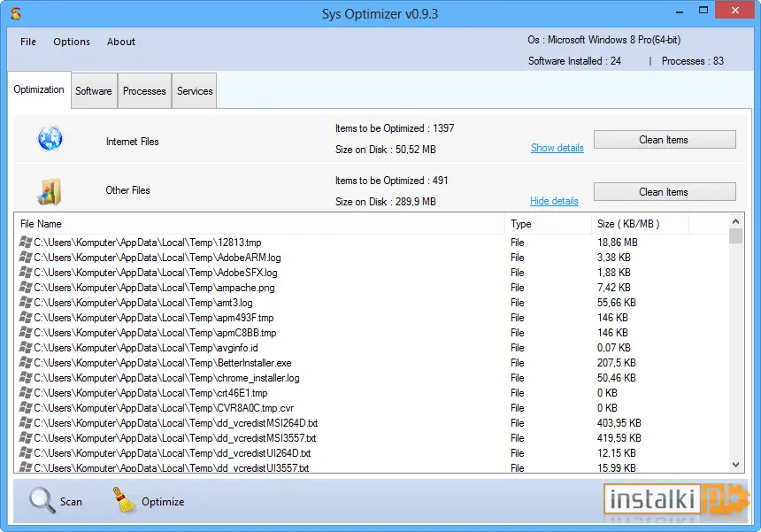Switch to the Processes tab
761x532 pixels.
[x=144, y=91]
